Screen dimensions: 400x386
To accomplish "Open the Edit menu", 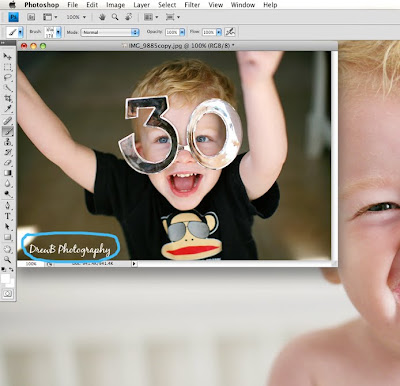I will point(92,5).
